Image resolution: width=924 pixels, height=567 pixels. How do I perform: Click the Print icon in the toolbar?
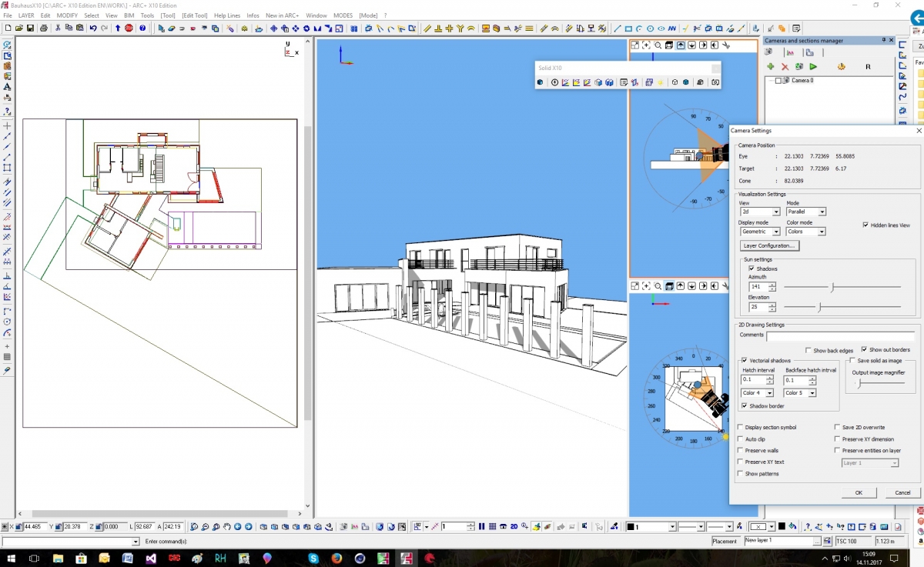(44, 28)
